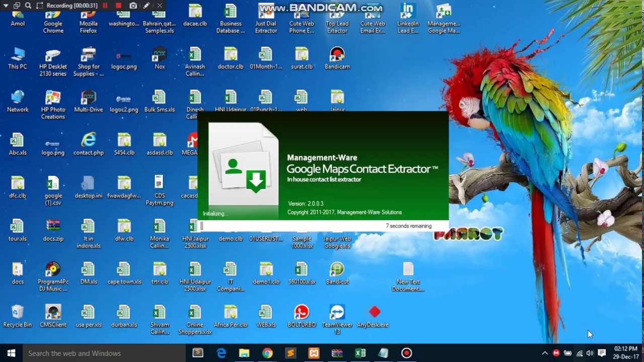
Task: Select the docs folder icon
Action: [x=18, y=274]
